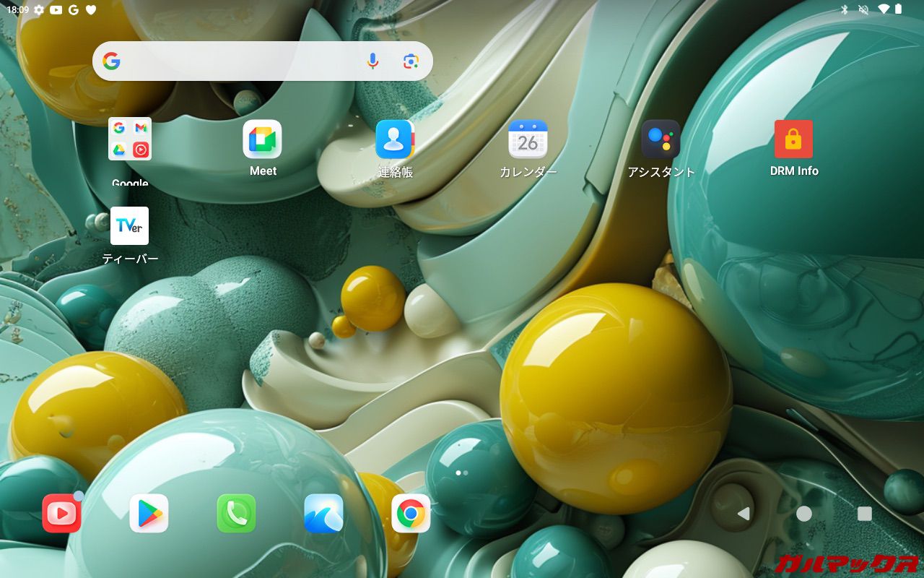This screenshot has width=924, height=578.
Task: Open the Google Play Store in dock
Action: pyautogui.click(x=149, y=514)
